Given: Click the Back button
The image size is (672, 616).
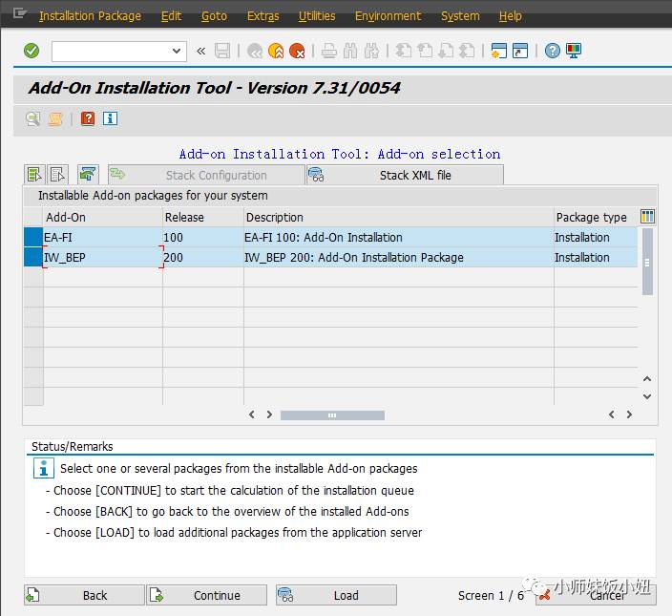Looking at the screenshot, I should click(x=84, y=595).
